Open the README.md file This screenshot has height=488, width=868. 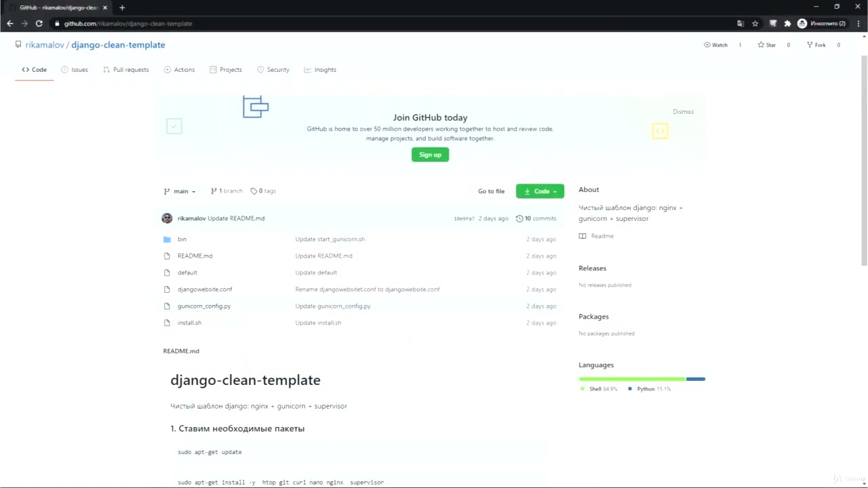click(195, 256)
